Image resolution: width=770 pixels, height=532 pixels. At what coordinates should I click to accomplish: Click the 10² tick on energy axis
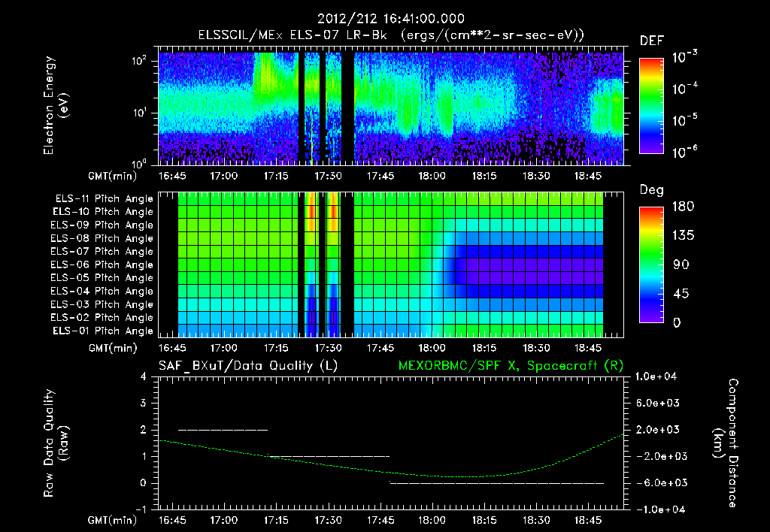click(x=139, y=62)
